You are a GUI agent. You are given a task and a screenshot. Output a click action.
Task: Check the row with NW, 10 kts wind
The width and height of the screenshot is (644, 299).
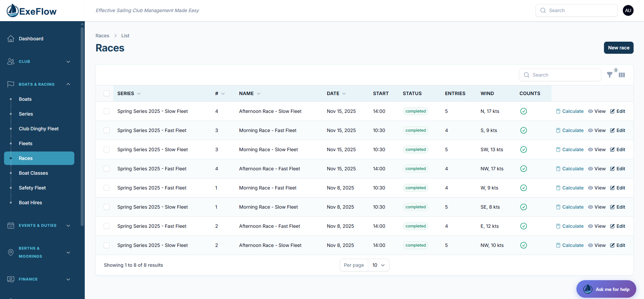click(x=107, y=245)
